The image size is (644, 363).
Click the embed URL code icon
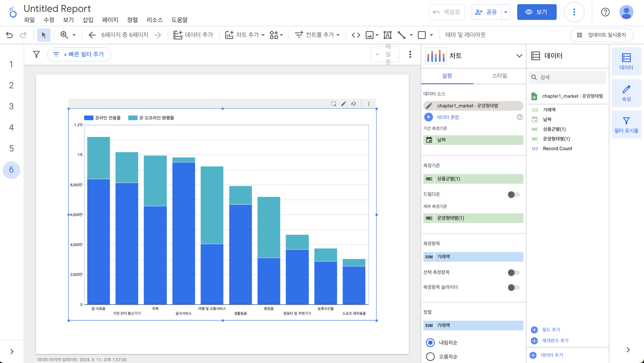point(356,35)
